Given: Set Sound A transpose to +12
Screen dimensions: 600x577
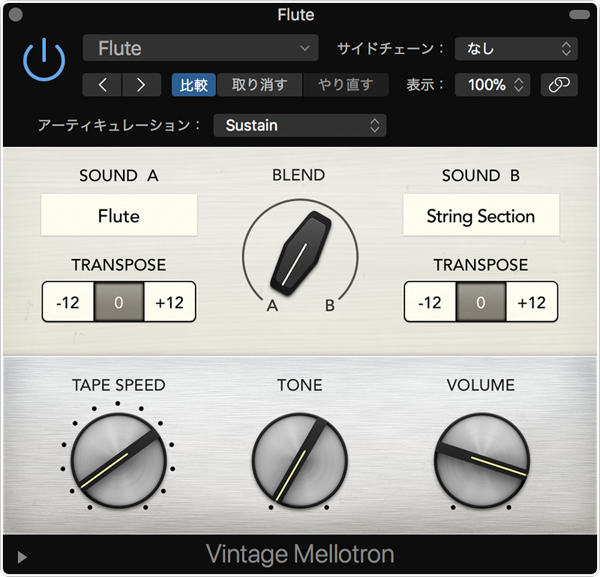Looking at the screenshot, I should pos(170,302).
